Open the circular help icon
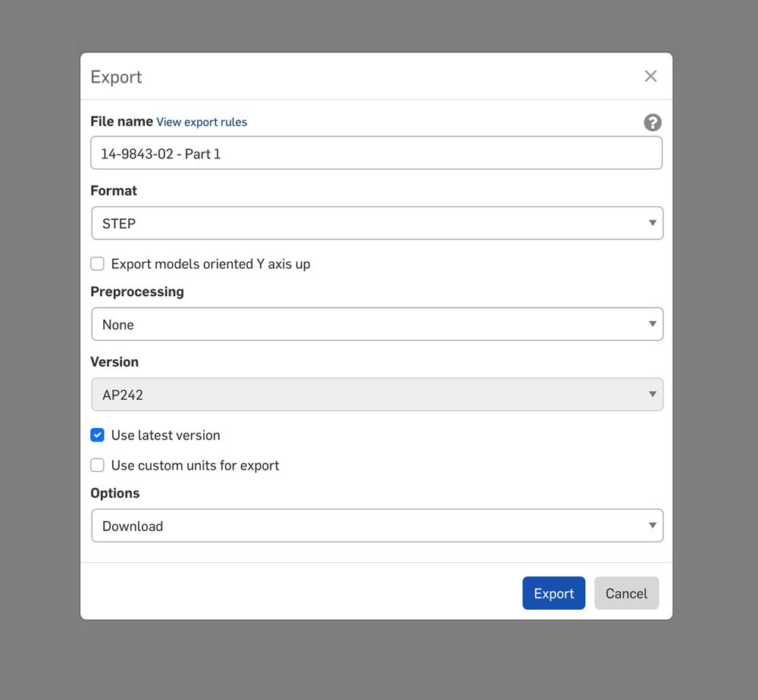Image resolution: width=758 pixels, height=700 pixels. pyautogui.click(x=652, y=122)
